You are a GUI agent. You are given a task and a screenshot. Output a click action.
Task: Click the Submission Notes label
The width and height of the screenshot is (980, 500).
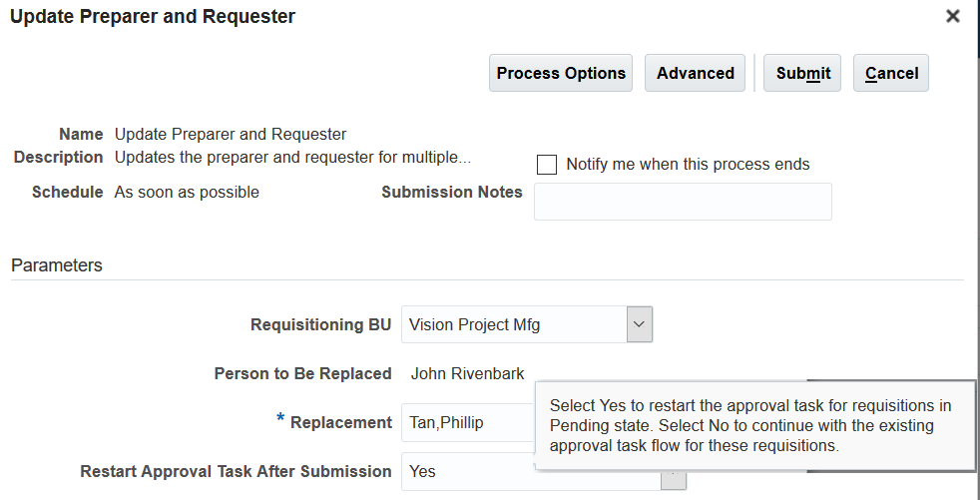(x=451, y=192)
